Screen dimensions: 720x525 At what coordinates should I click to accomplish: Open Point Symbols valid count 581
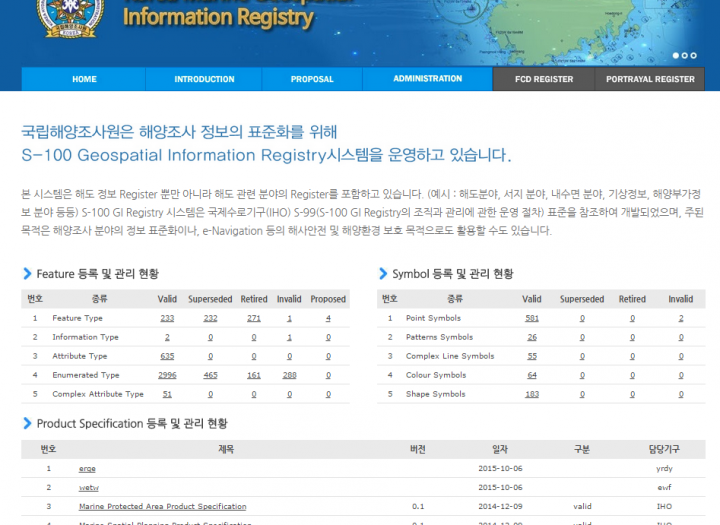[532, 318]
